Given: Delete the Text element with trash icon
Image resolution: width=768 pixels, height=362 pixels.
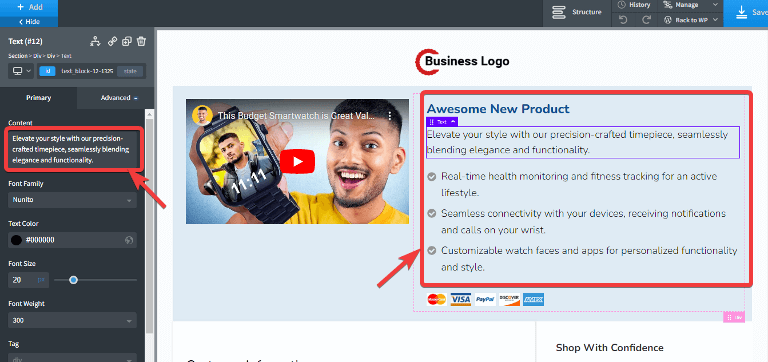Looking at the screenshot, I should 141,41.
